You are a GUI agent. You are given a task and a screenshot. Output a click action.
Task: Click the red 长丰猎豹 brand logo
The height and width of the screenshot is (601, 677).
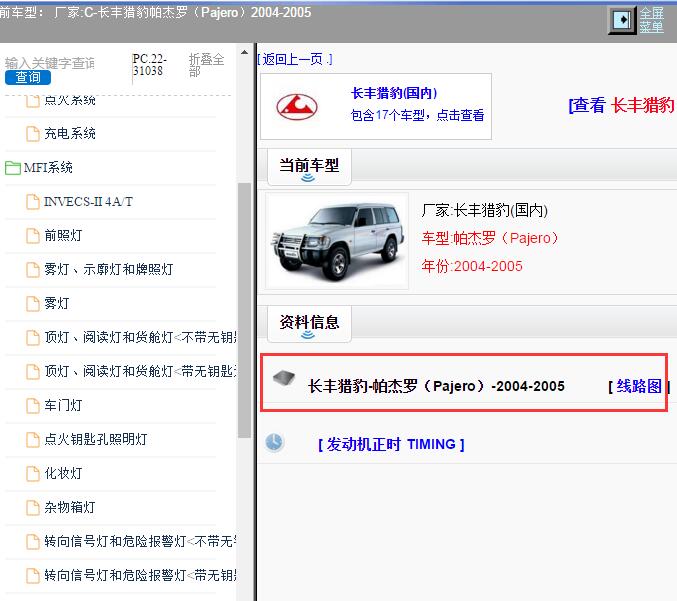[297, 107]
